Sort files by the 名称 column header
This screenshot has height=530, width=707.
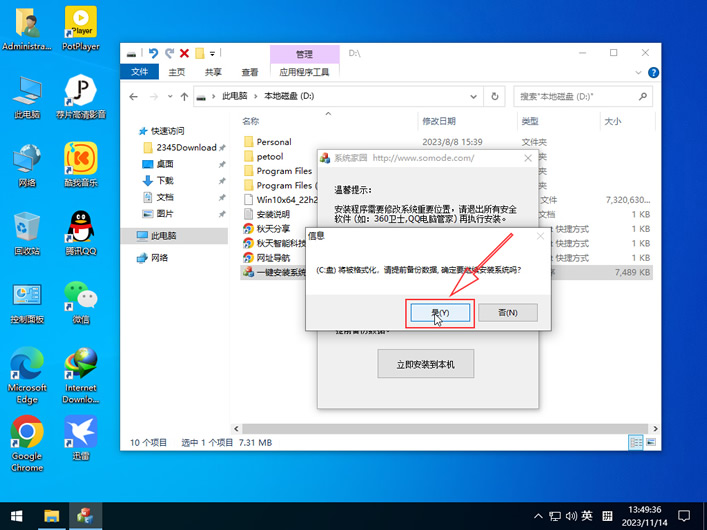coord(251,121)
